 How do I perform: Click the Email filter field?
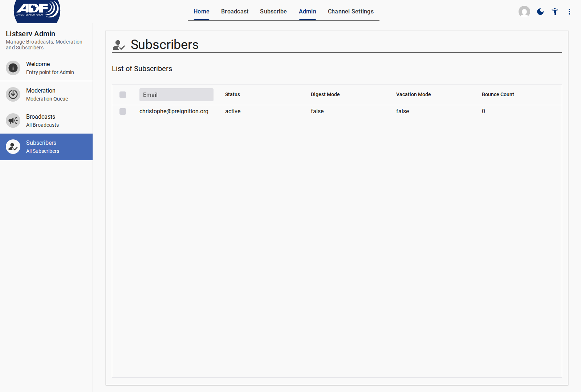[176, 95]
